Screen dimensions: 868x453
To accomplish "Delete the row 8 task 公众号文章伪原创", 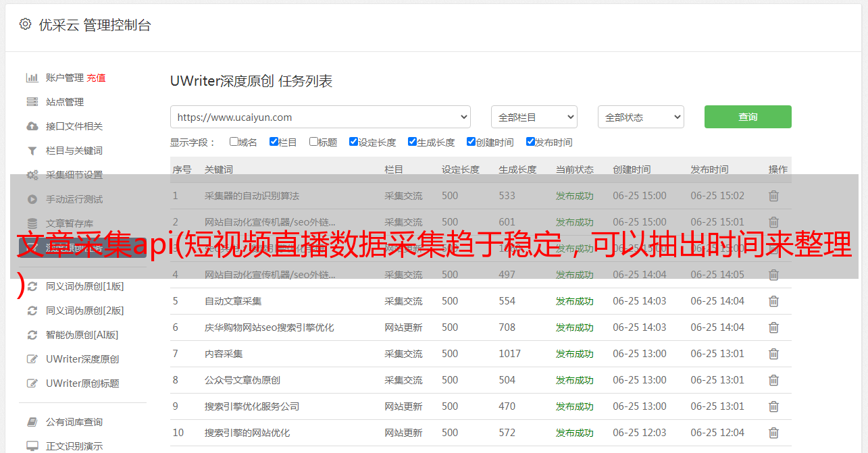I will point(774,380).
